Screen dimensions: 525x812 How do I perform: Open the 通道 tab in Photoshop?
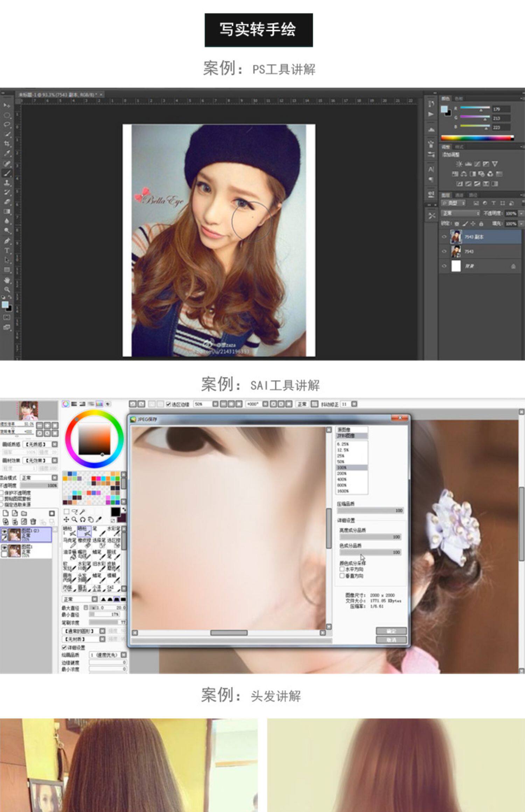coord(460,195)
